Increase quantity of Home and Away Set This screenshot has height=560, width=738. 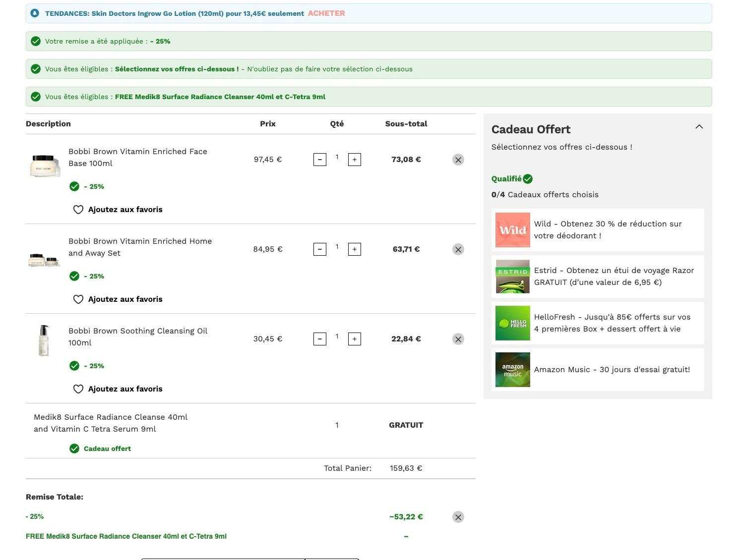[354, 249]
